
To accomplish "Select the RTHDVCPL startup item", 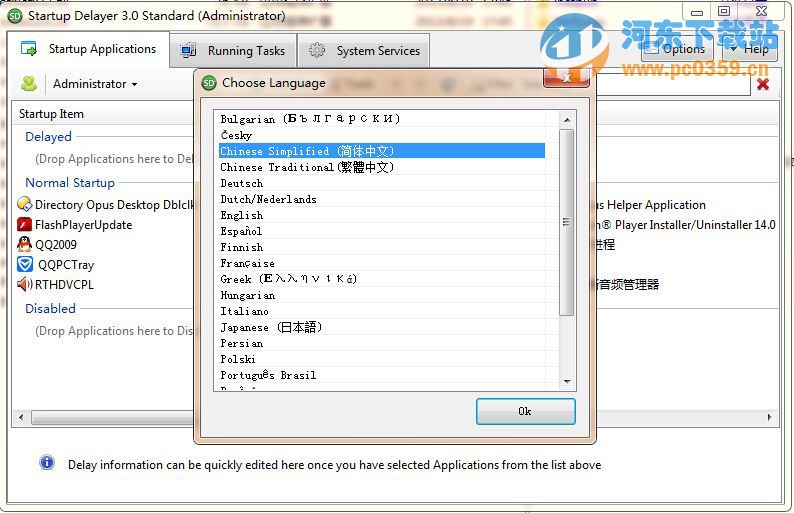I will (x=64, y=285).
